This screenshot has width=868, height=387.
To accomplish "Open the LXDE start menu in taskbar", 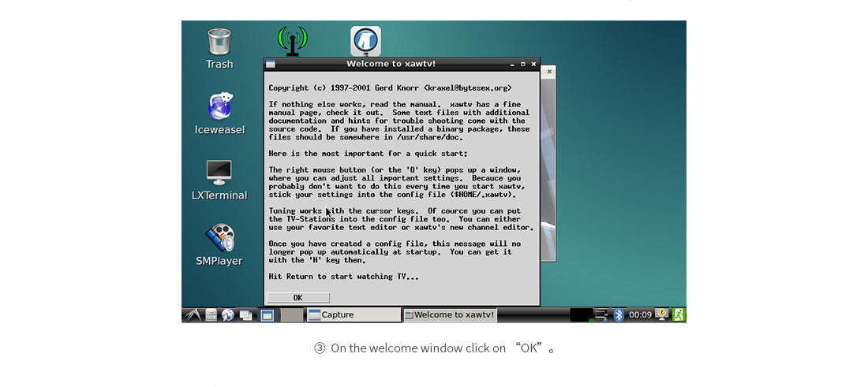I will pos(193,315).
